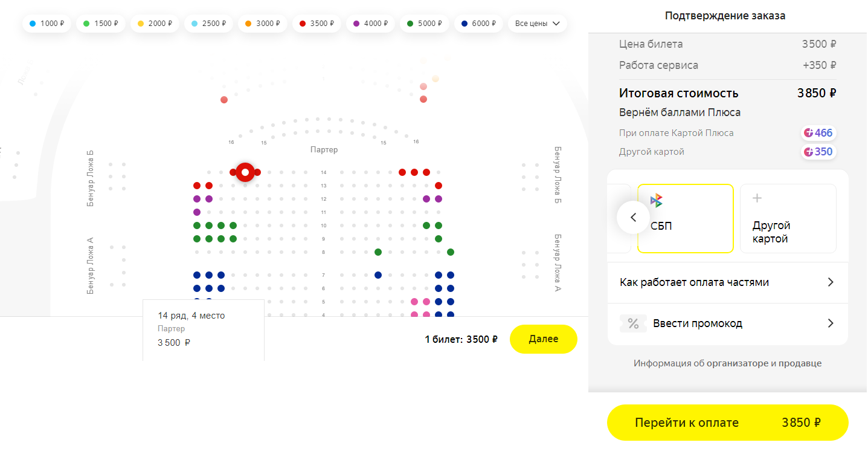The width and height of the screenshot is (868, 451).
Task: Click the Plus points badge showing 350
Action: tap(819, 152)
